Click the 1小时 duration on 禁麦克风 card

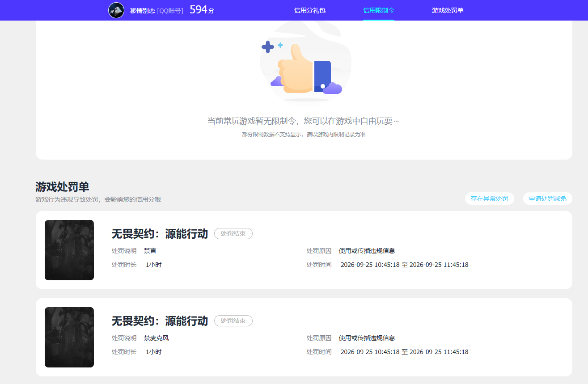[x=154, y=352]
